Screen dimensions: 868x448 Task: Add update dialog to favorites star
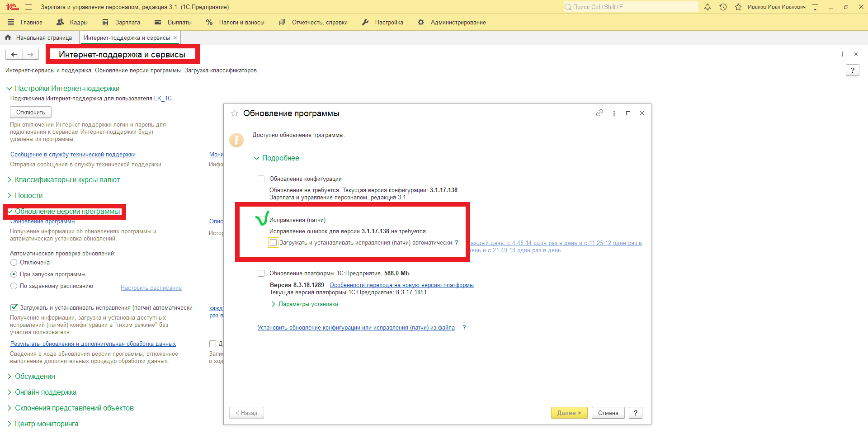[234, 113]
